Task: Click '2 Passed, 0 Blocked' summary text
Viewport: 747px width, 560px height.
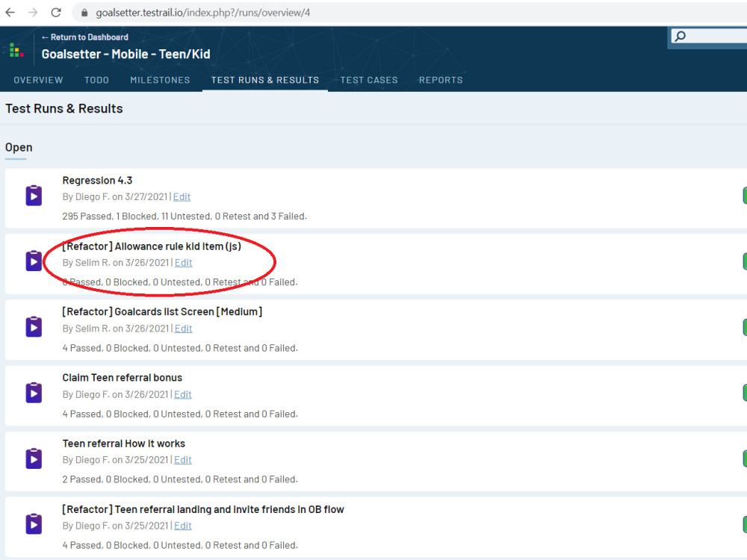Action: (179, 479)
